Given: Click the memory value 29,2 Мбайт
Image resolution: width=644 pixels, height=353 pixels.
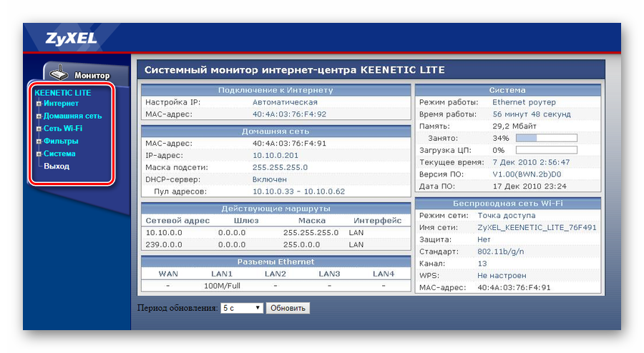Looking at the screenshot, I should click(514, 126).
